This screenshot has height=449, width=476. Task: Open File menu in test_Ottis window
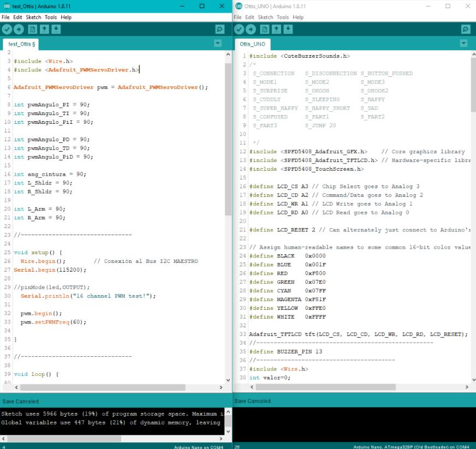tap(5, 17)
